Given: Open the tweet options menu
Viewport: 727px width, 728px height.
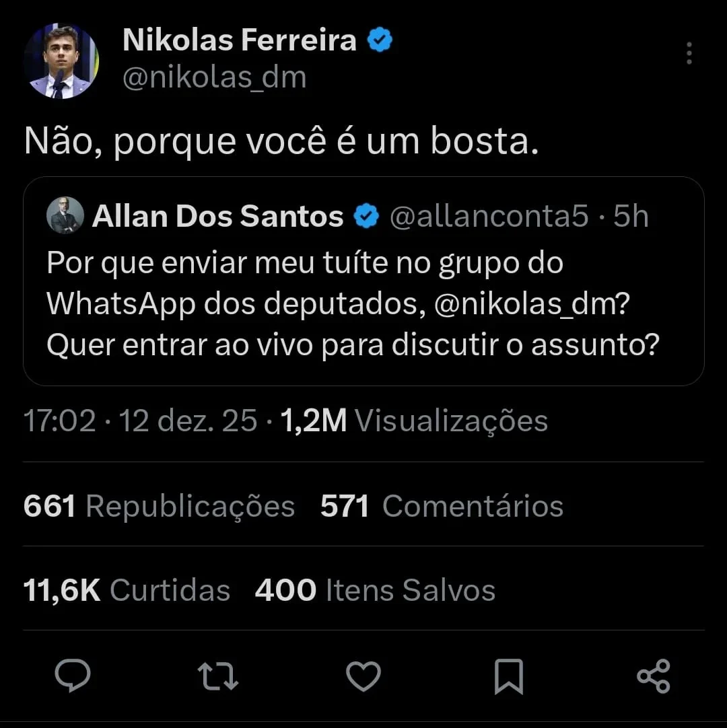Looking at the screenshot, I should coord(689,54).
